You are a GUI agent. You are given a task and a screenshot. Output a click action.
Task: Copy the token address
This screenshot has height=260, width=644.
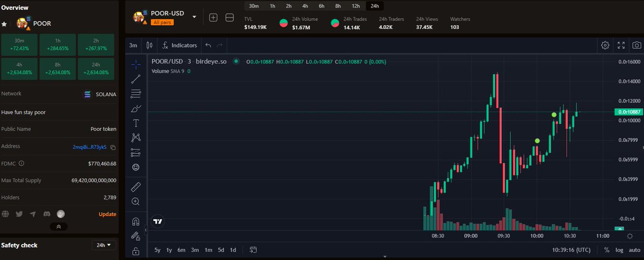click(113, 147)
